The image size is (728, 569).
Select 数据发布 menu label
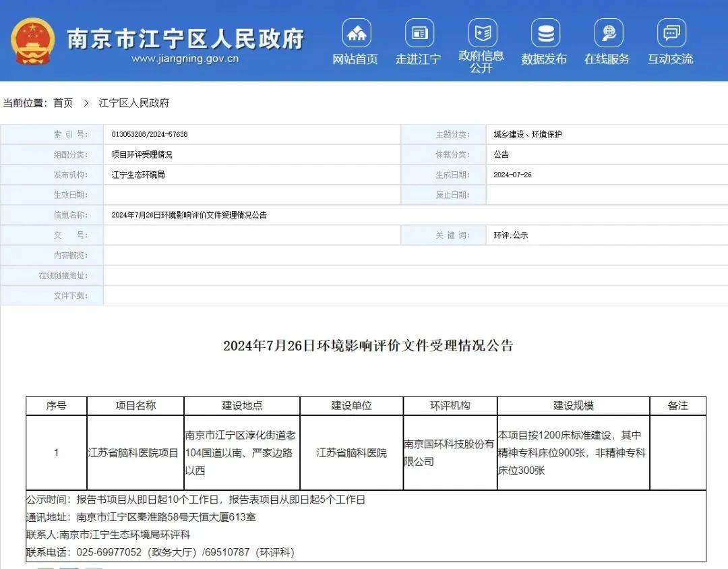(x=544, y=59)
